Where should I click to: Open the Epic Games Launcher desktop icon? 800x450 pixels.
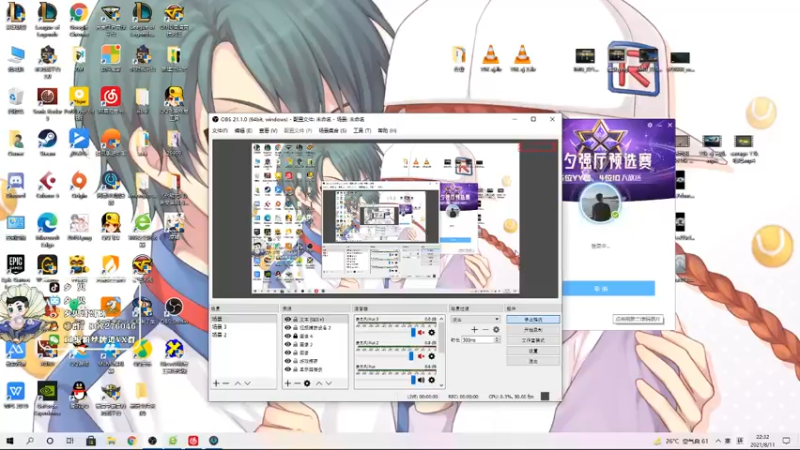tap(16, 269)
